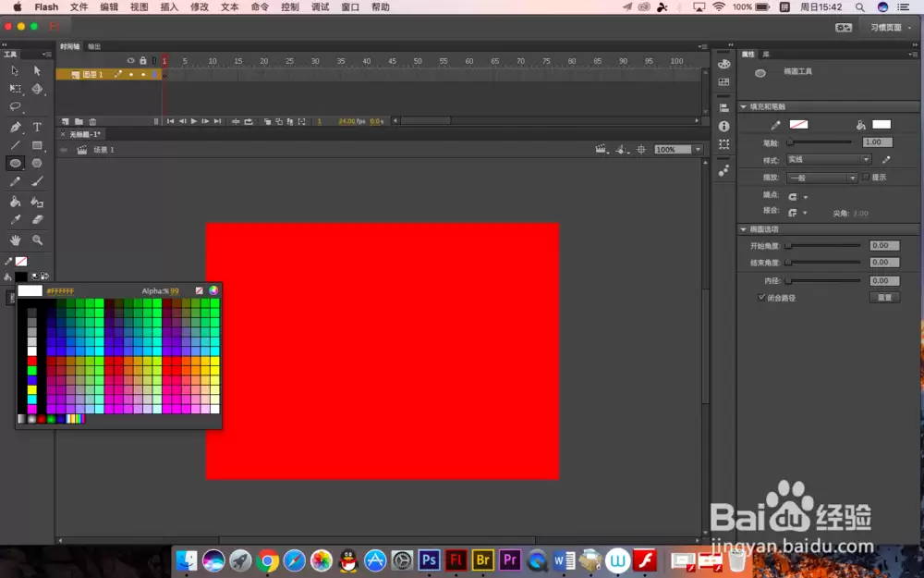Toggle the loop playback button
The width and height of the screenshot is (924, 578).
point(249,121)
